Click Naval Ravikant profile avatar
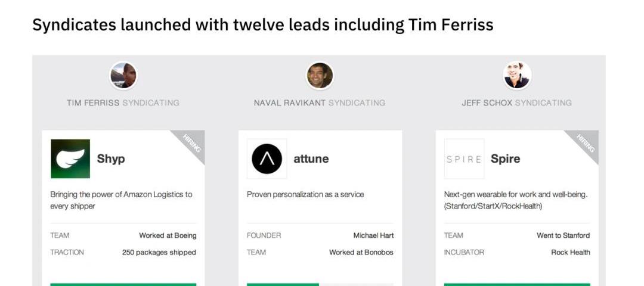Screen dimensions: 644x286 320,76
